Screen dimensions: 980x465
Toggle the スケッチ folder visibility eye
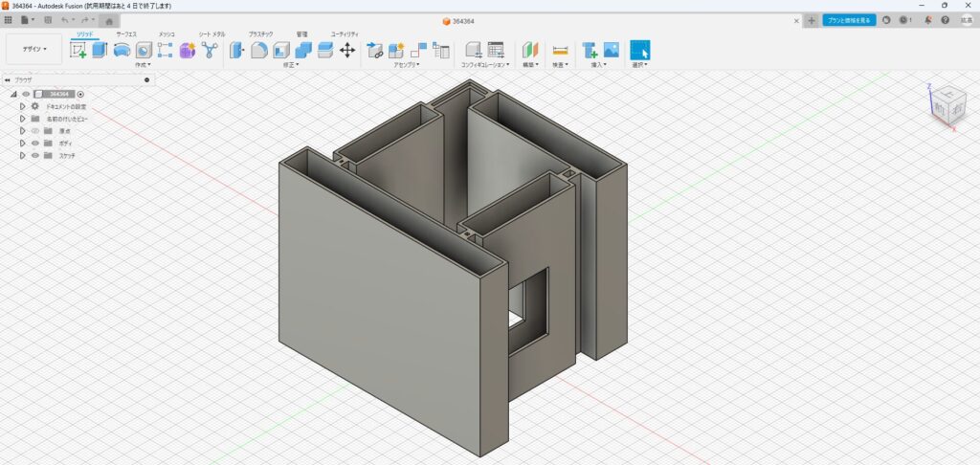35,155
